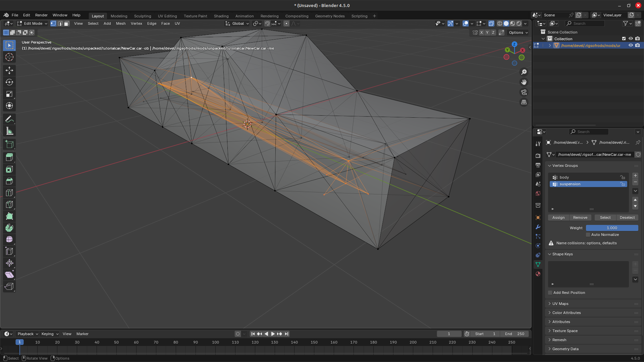Switch to the Sculpting workspace tab
Screen dimensions: 644x362
click(143, 16)
